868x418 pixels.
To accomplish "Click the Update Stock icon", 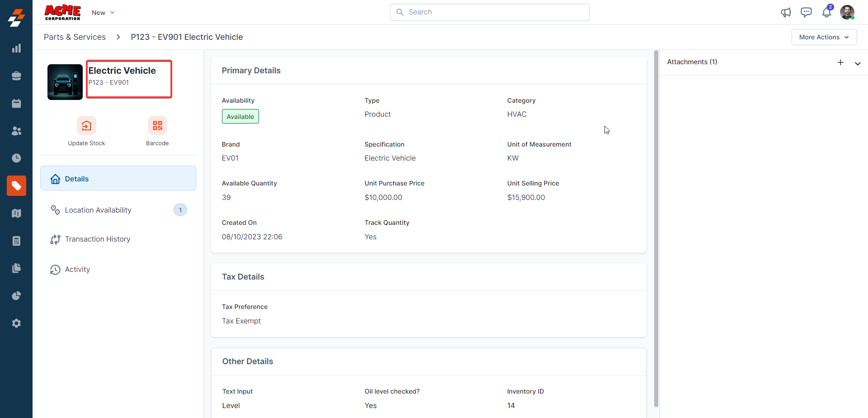I will [x=86, y=126].
